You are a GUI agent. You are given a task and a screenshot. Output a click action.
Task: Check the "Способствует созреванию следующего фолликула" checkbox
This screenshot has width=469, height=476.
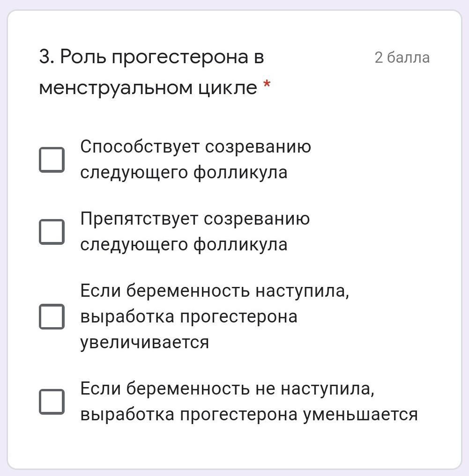[x=52, y=160]
